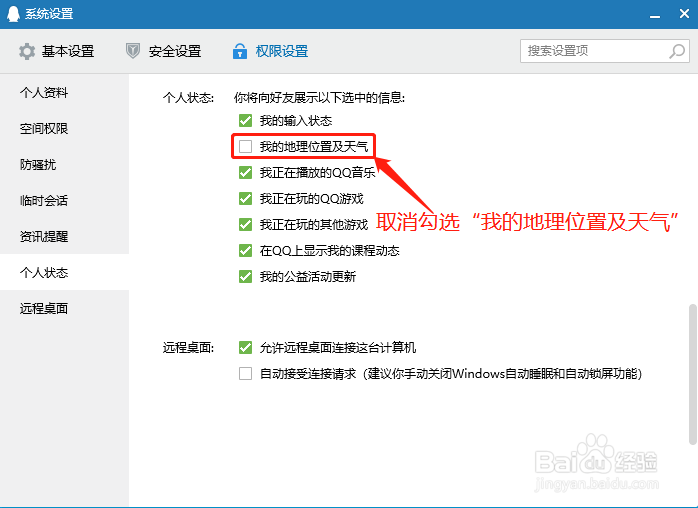Select 个人状态 in the sidebar
Screen dimensions: 698x508
tap(65, 272)
